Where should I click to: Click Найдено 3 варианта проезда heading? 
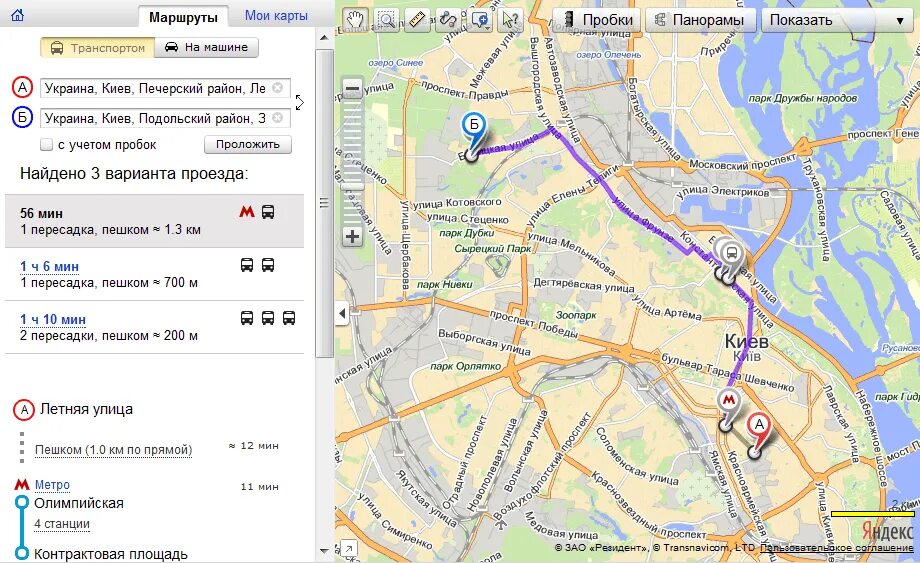(134, 174)
